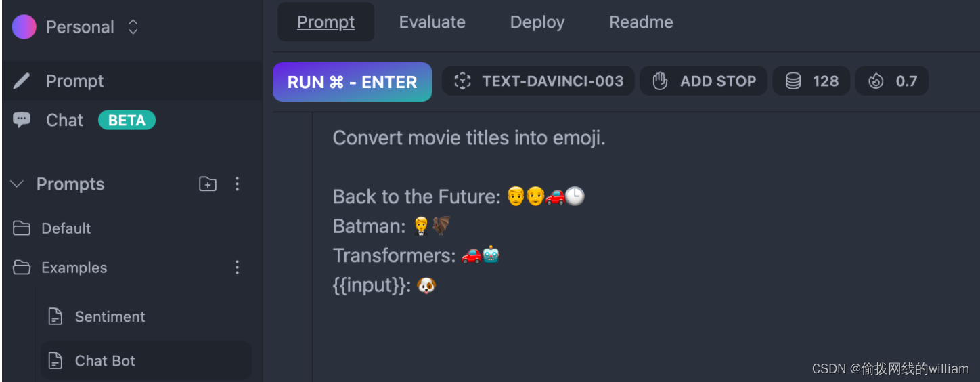Click the ADD STOP hand button

[x=704, y=81]
